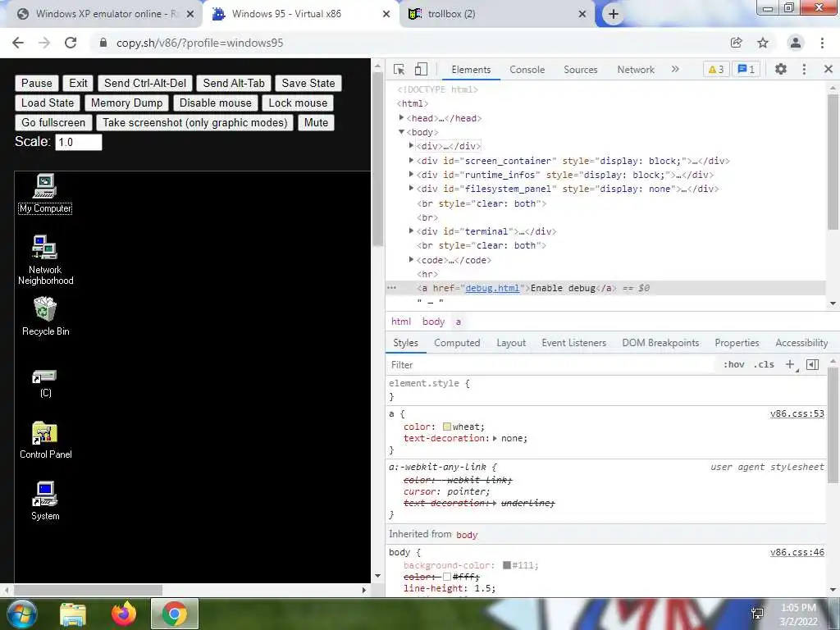
Task: Click the Memory Dump button
Action: coord(126,103)
